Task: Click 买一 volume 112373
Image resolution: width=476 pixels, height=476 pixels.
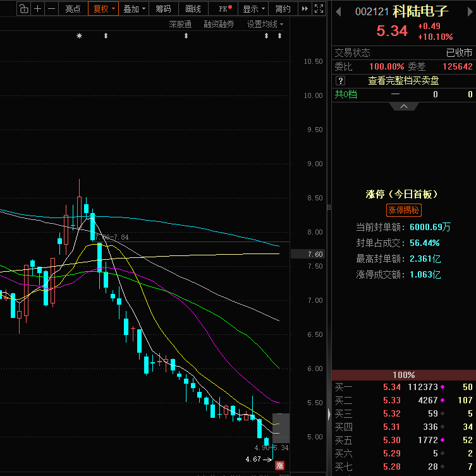Action: click(422, 387)
